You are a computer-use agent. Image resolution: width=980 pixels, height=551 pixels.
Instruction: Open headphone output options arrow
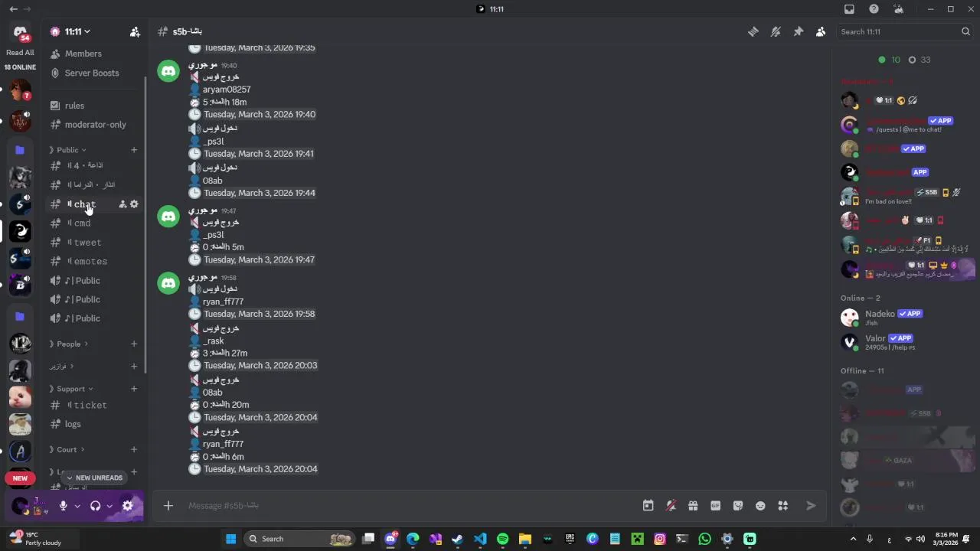109,506
